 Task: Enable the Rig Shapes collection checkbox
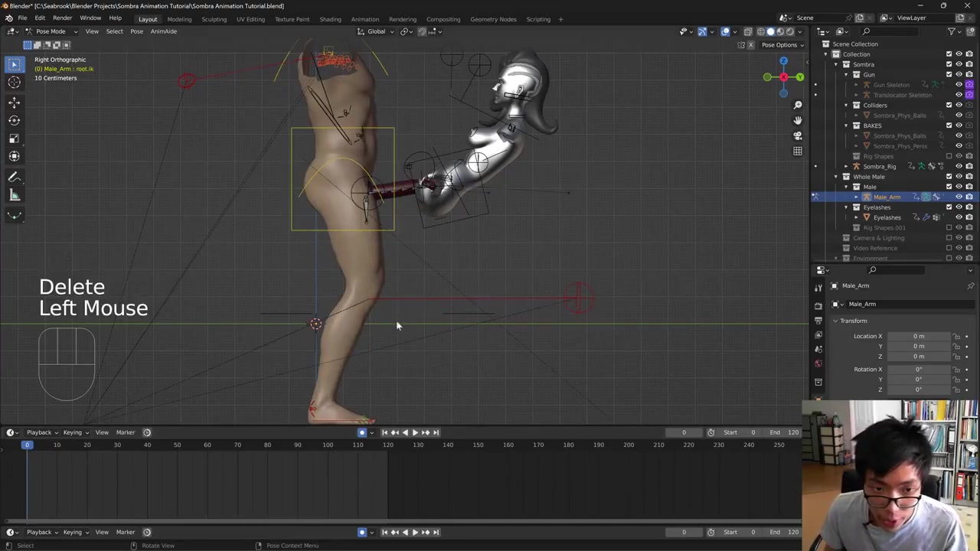pos(949,156)
